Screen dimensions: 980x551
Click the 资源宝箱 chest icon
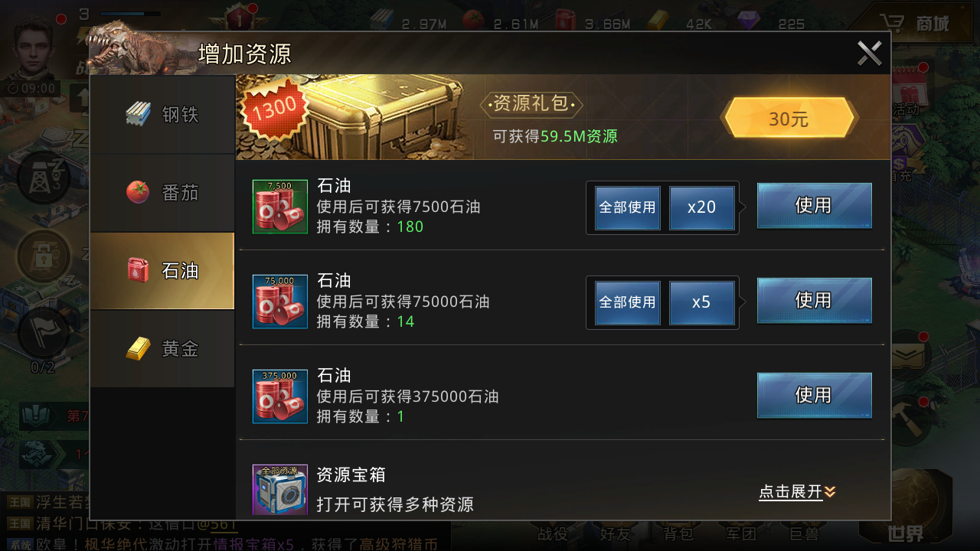point(280,490)
